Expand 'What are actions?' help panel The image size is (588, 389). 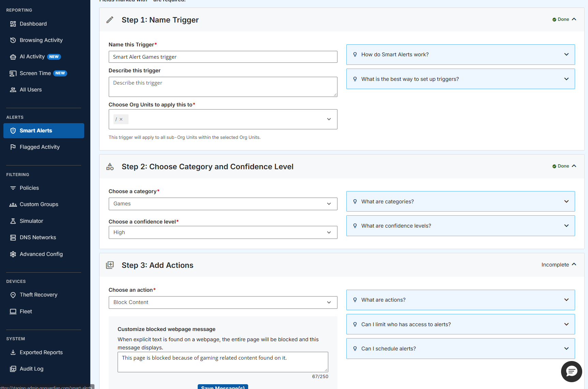(461, 300)
